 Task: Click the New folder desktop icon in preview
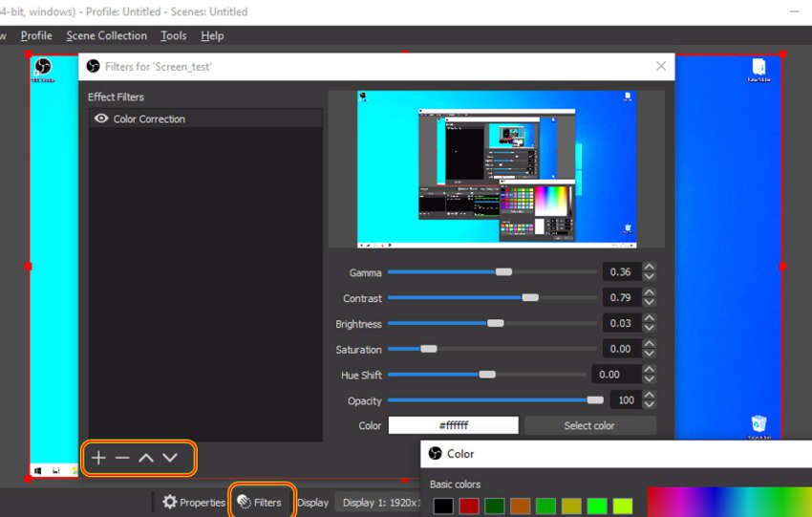(x=759, y=70)
